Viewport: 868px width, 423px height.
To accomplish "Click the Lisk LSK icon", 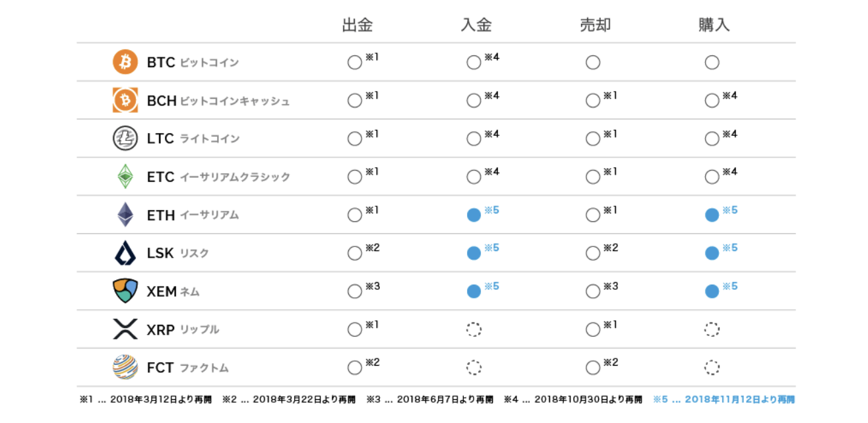I will pos(125,253).
